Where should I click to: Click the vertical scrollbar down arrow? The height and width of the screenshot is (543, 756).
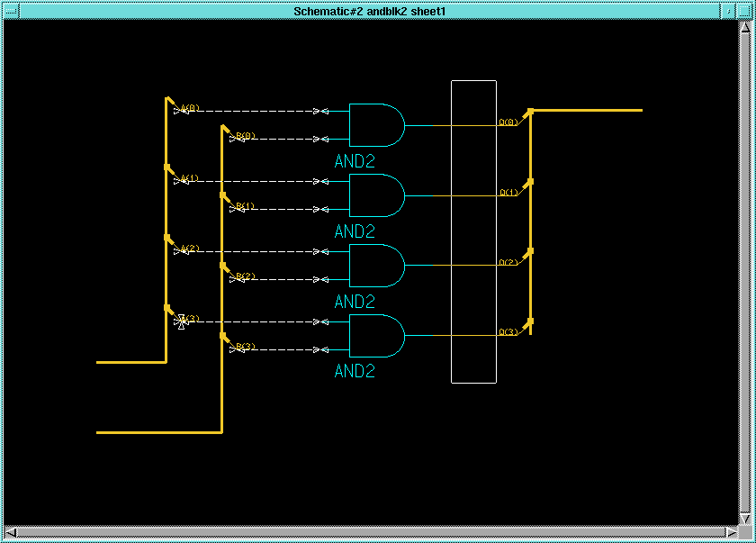pyautogui.click(x=745, y=519)
